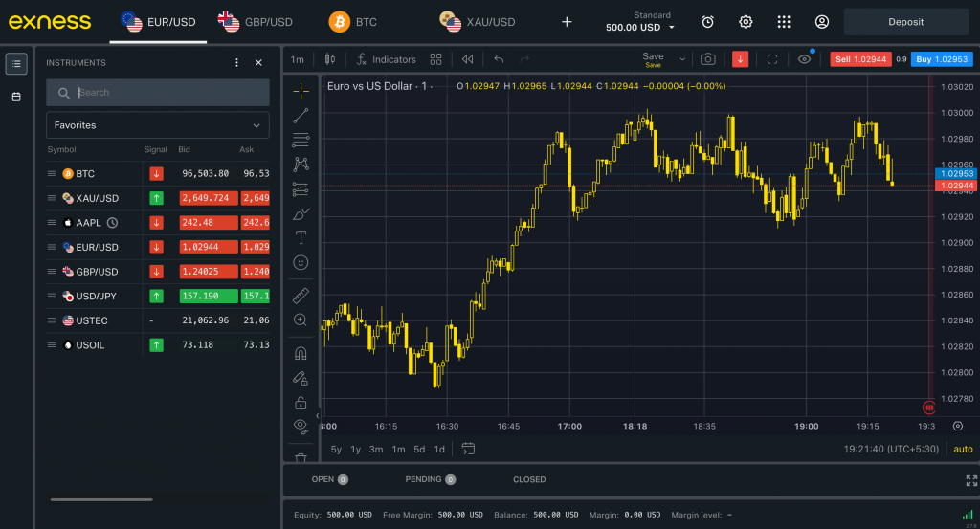
Task: Toggle auto price scale
Action: coord(963,449)
